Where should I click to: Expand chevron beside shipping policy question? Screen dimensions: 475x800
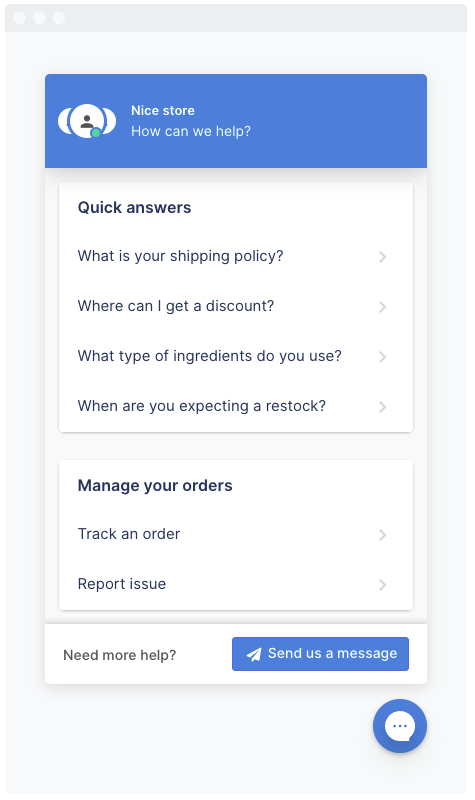[382, 257]
